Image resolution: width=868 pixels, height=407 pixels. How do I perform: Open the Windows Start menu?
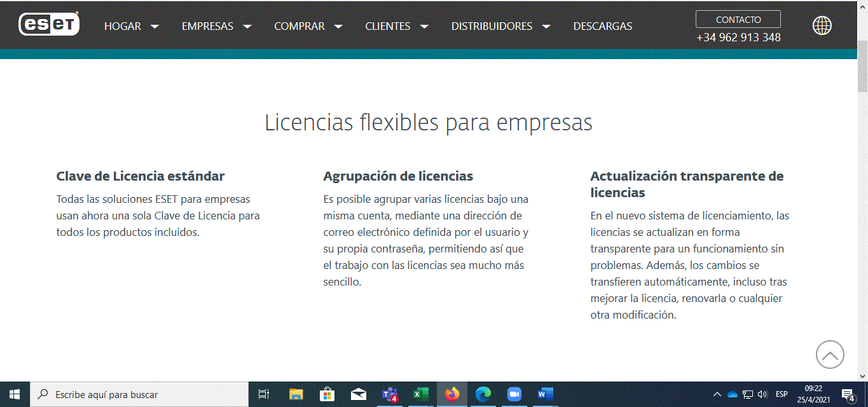tap(15, 394)
